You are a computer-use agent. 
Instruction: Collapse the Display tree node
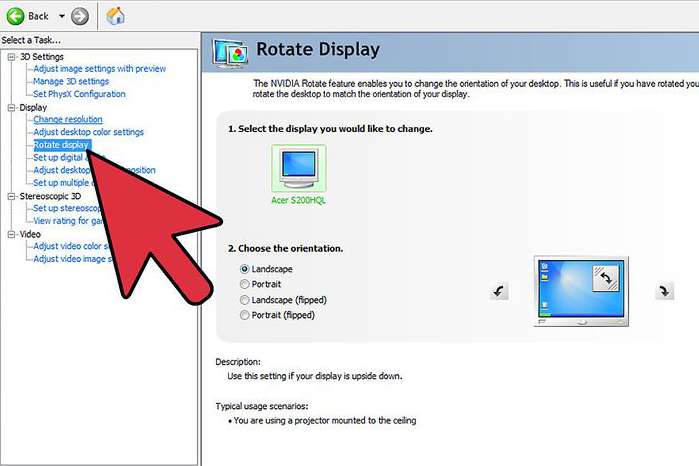click(11, 107)
